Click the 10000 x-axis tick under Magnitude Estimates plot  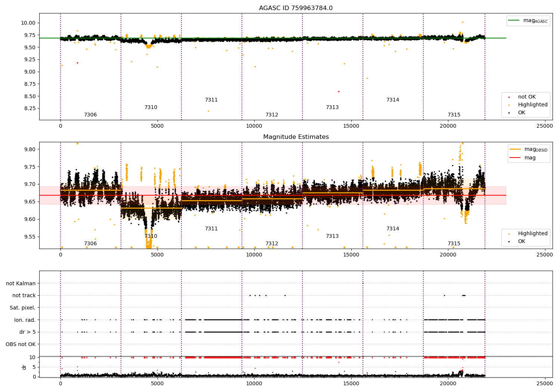point(254,255)
